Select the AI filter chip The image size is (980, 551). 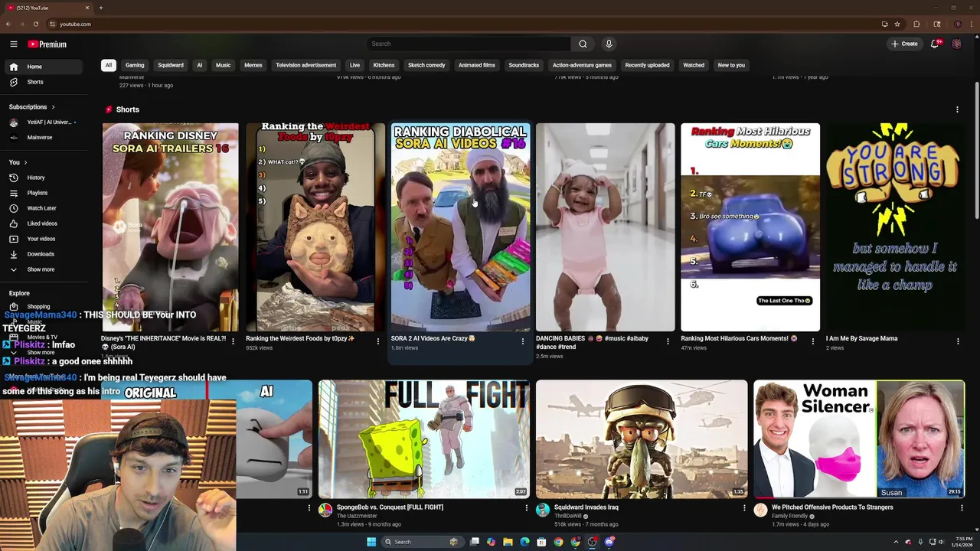[200, 65]
